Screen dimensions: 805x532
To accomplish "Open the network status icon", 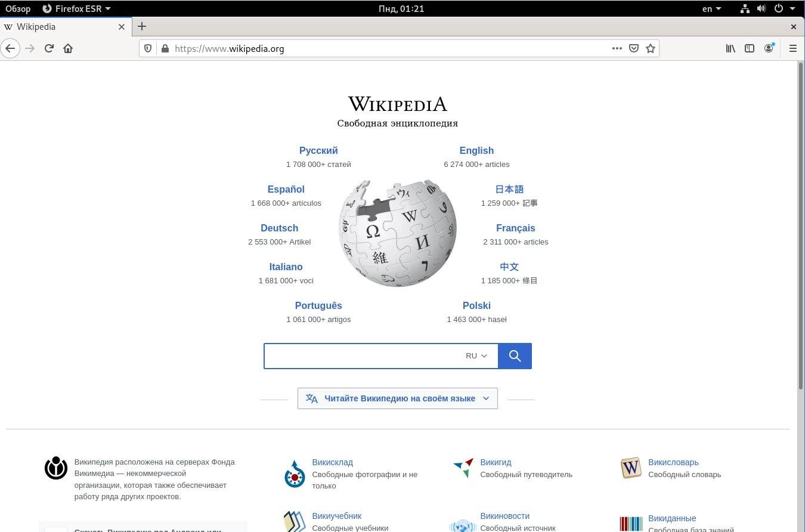I will coord(745,8).
